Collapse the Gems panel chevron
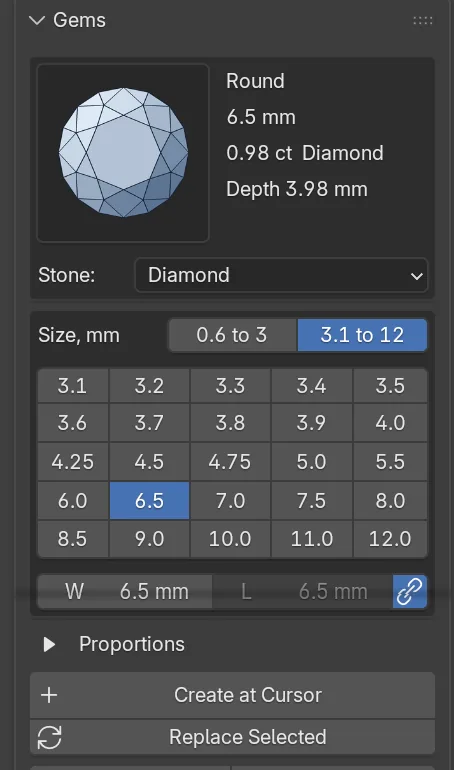 pyautogui.click(x=37, y=21)
